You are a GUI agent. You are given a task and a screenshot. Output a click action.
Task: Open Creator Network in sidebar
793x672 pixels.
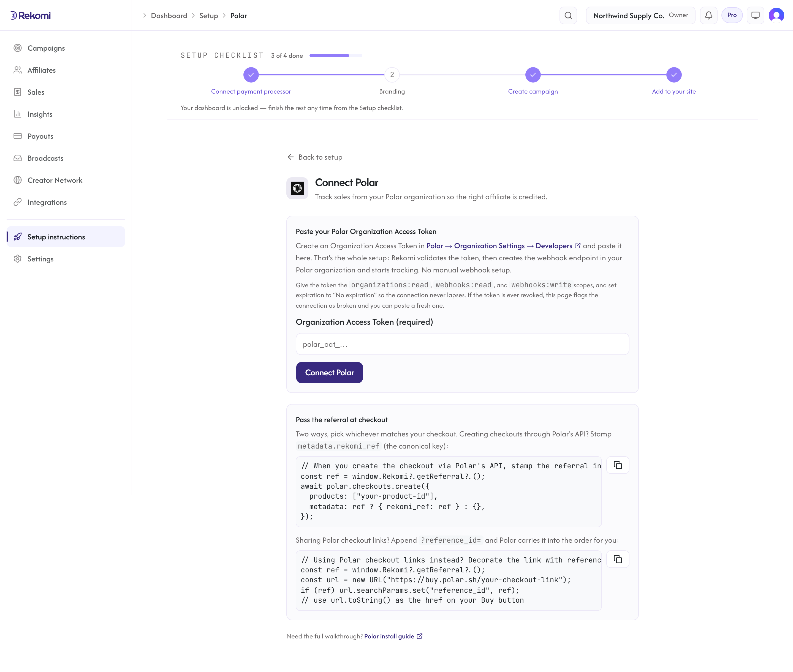click(66, 180)
